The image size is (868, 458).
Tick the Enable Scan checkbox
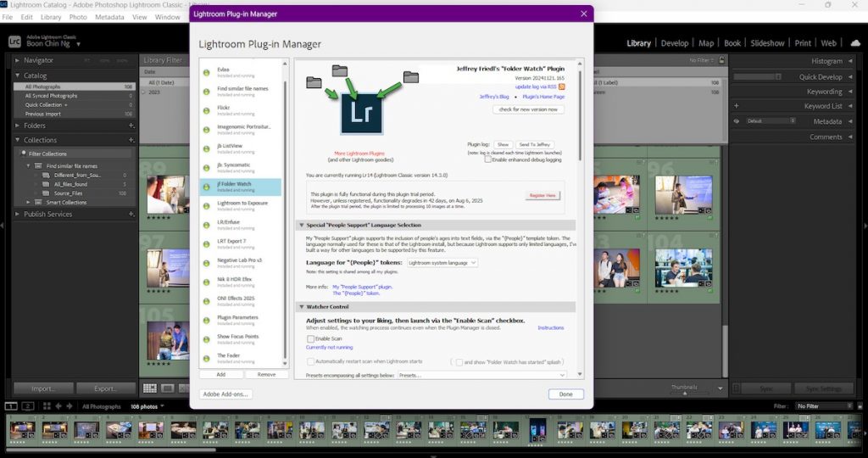click(310, 338)
